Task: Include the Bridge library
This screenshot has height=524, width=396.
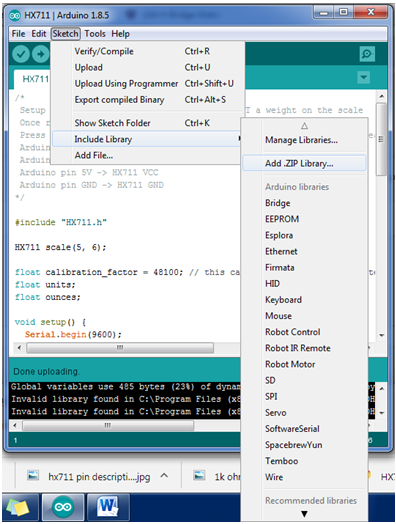Action: (x=304, y=203)
